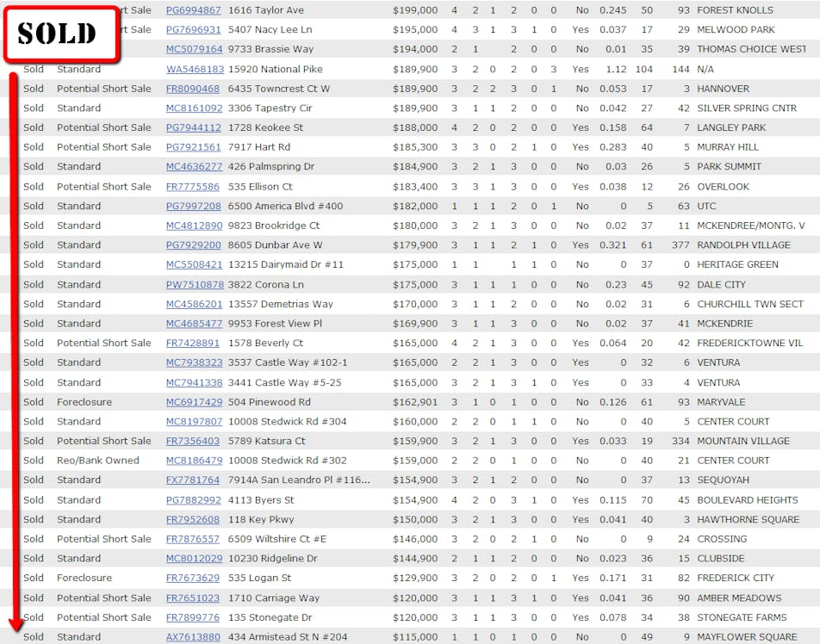Click subdivision STONEGATE FARMS
The height and width of the screenshot is (644, 820).
pos(742,618)
